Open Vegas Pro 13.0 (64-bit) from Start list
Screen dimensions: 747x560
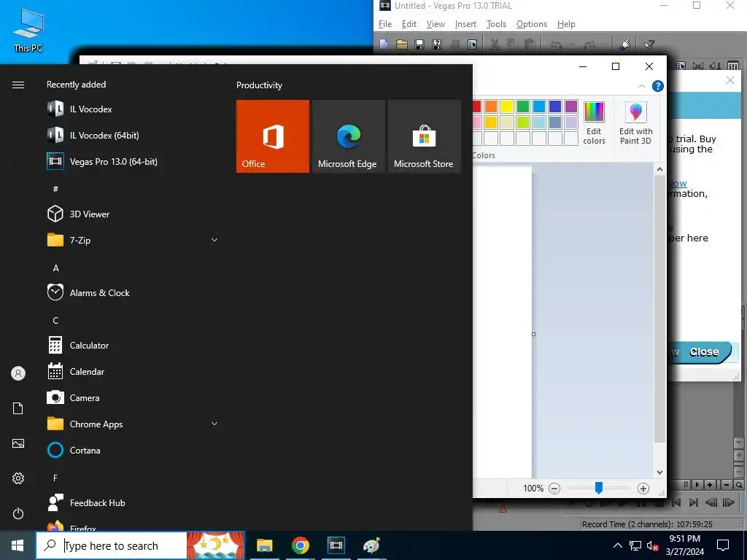tap(133, 161)
